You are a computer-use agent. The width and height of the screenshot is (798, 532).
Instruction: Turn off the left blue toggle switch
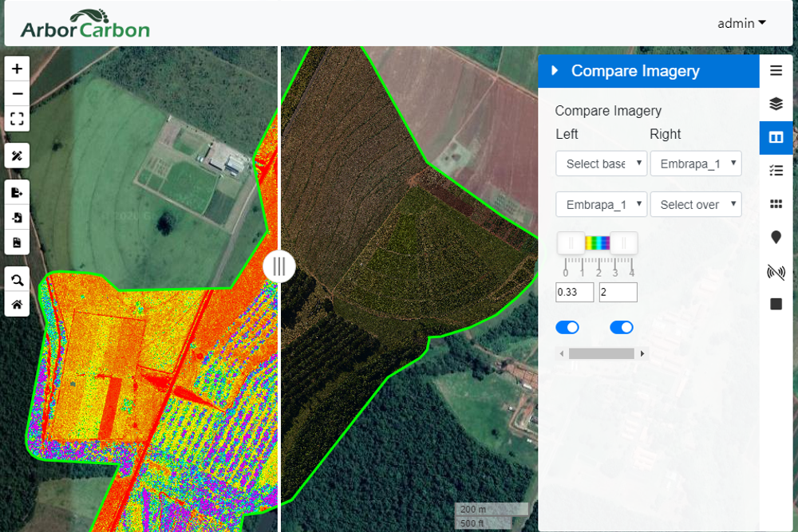pyautogui.click(x=567, y=328)
